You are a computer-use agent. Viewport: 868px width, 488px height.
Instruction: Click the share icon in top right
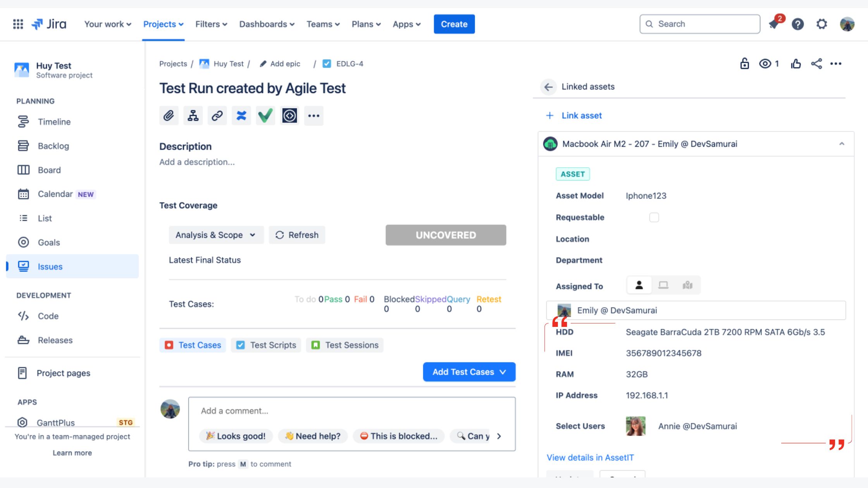point(816,64)
